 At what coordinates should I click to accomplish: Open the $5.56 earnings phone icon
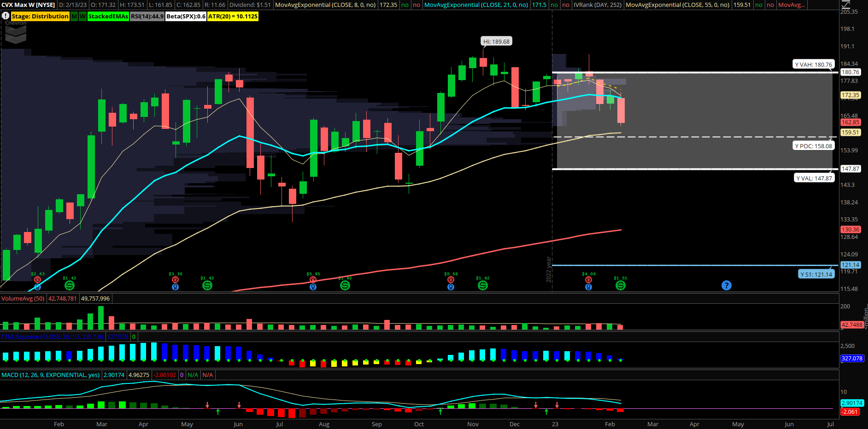click(451, 280)
